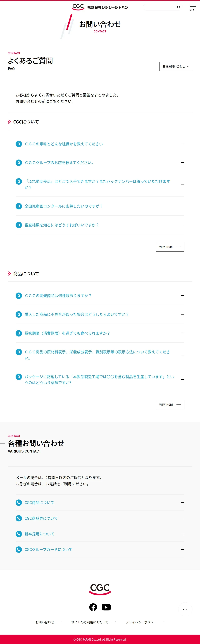Screen dimensions: 200x644
Task: Open the サイトのご利用にあたって footer link
Action: [90, 622]
